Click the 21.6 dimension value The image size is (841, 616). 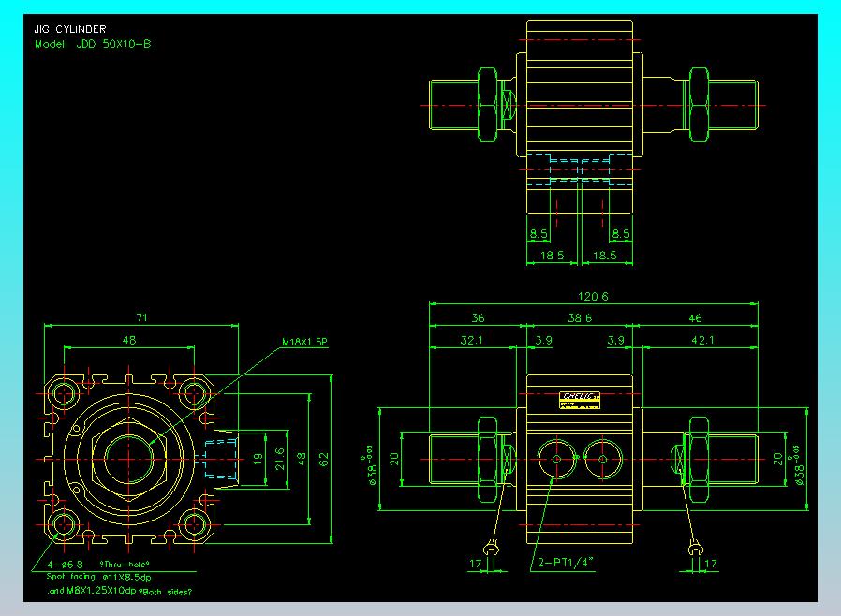[279, 460]
